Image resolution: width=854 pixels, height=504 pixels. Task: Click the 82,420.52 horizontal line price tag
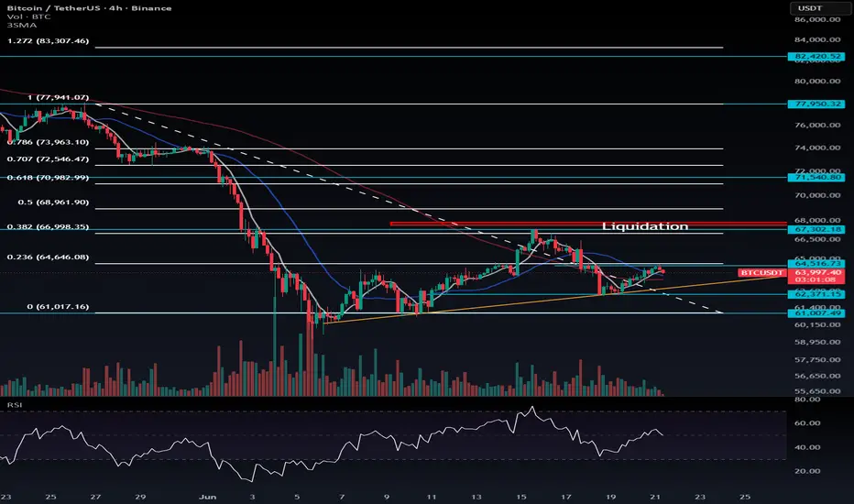816,56
